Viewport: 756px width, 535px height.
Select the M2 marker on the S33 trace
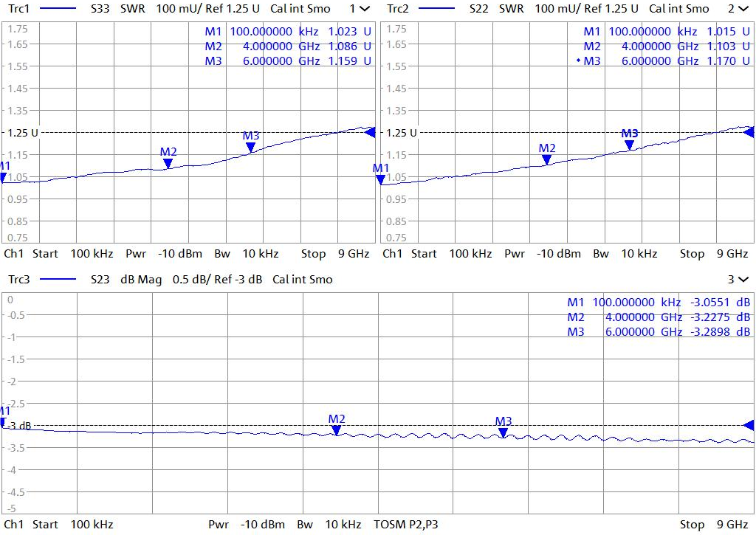tap(168, 163)
